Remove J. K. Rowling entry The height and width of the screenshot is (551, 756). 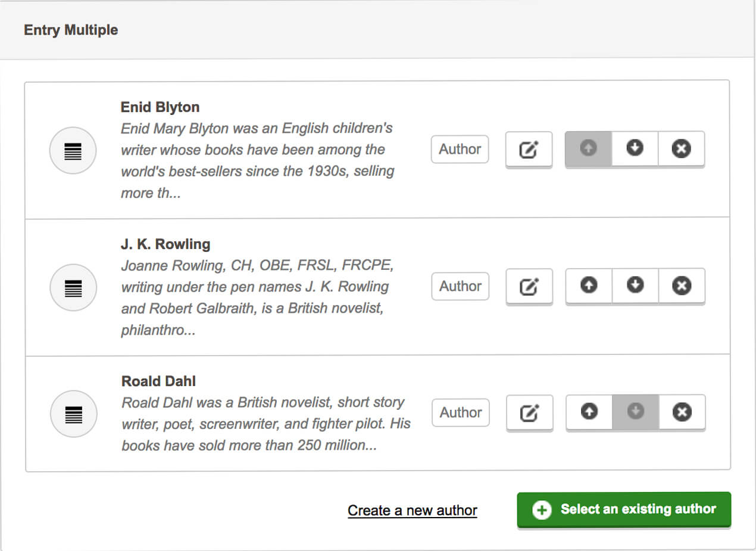(x=682, y=286)
